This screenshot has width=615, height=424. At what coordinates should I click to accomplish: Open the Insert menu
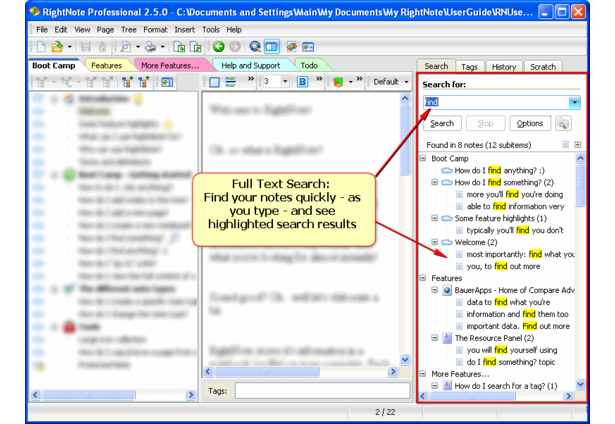[x=184, y=30]
